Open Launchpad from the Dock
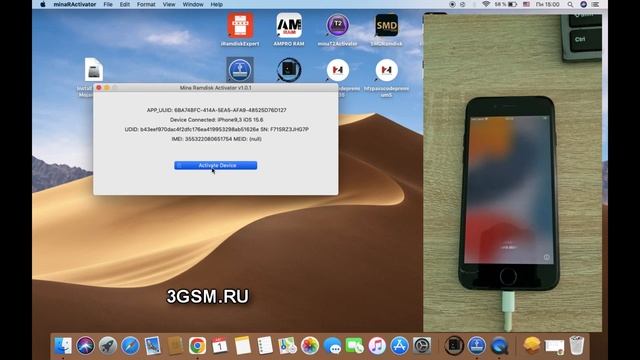The height and width of the screenshot is (360, 640). point(108,346)
